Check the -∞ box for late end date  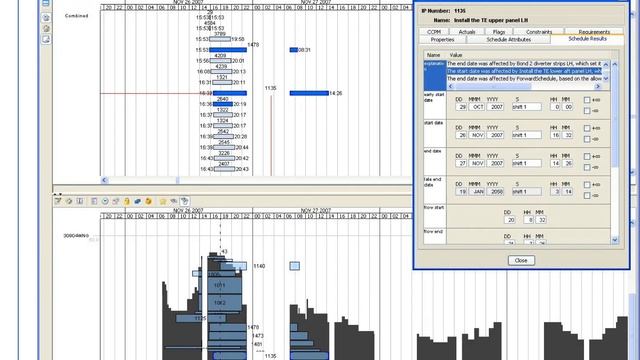[x=587, y=196]
